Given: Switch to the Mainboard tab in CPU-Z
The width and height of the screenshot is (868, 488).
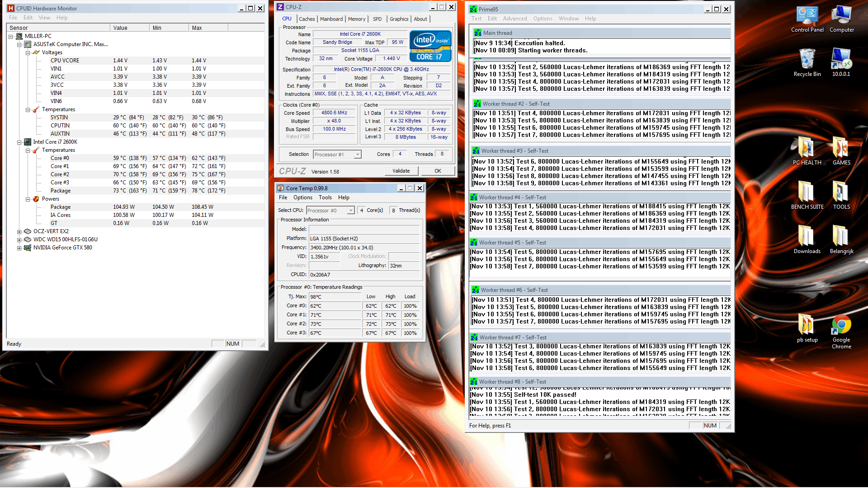Looking at the screenshot, I should tap(331, 19).
